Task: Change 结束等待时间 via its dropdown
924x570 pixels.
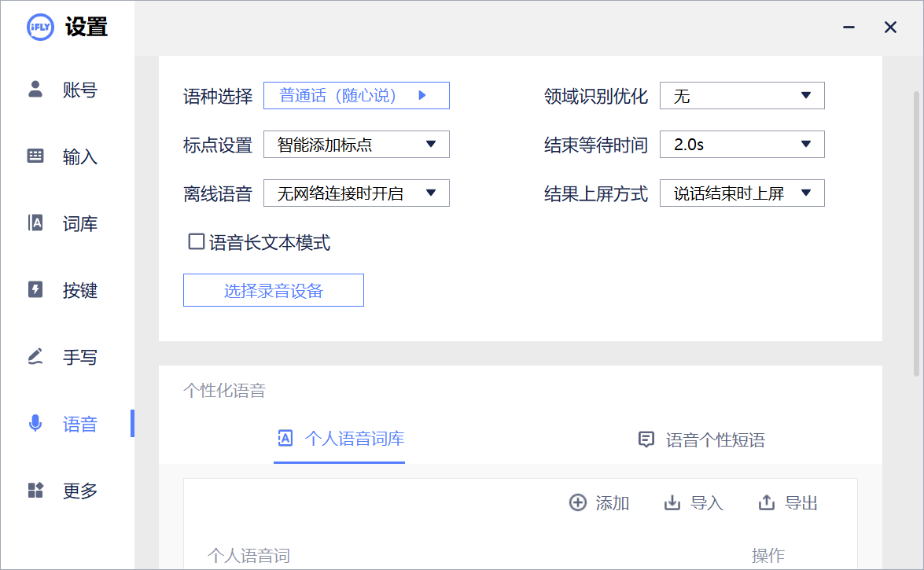Action: click(742, 144)
